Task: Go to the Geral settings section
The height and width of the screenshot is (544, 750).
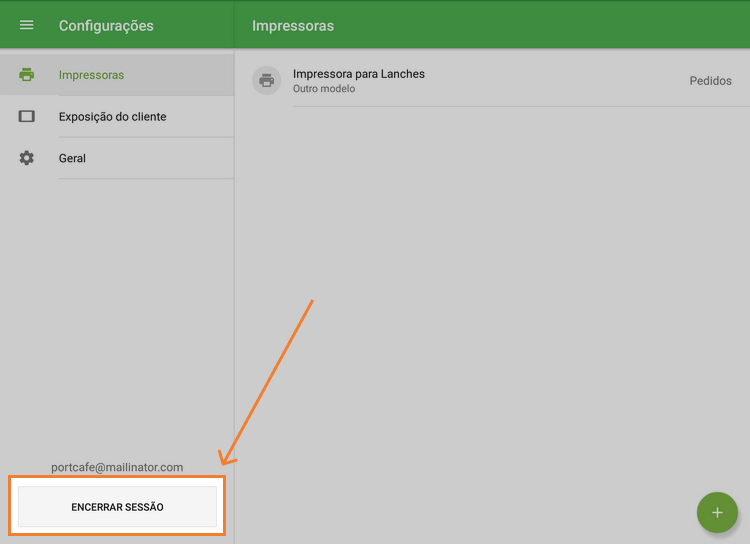Action: 72,158
